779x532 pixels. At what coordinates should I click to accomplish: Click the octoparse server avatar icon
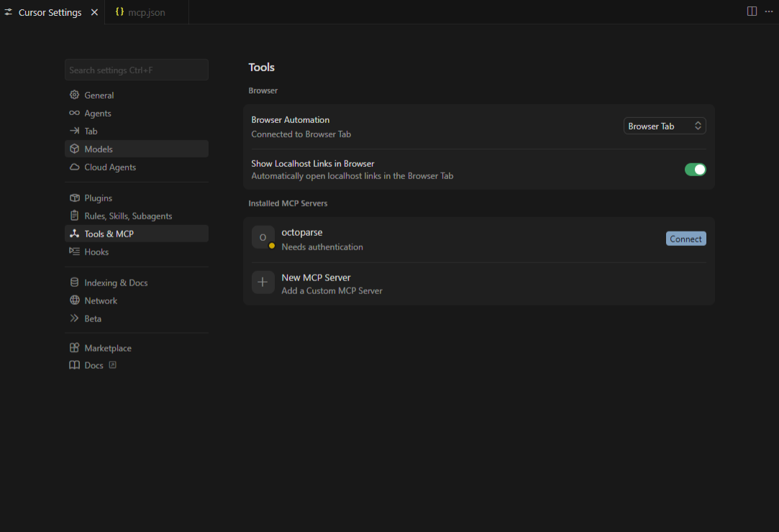coord(263,237)
